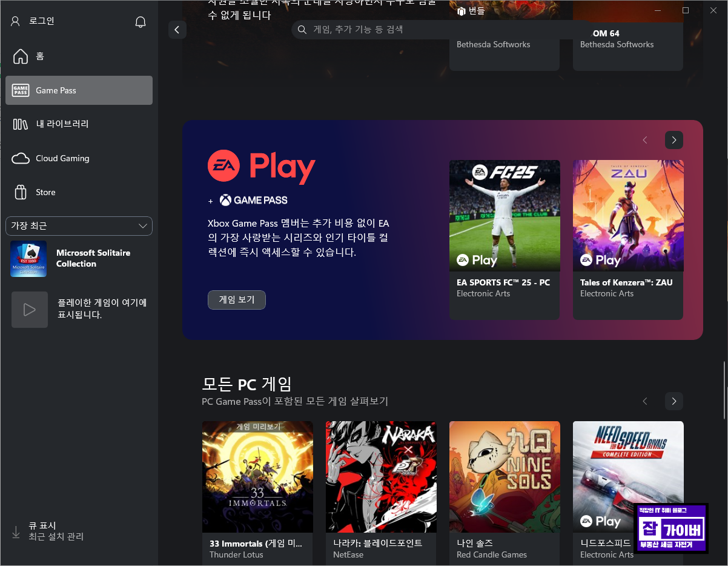Click the Red Candle Games publisher text

[x=492, y=554]
